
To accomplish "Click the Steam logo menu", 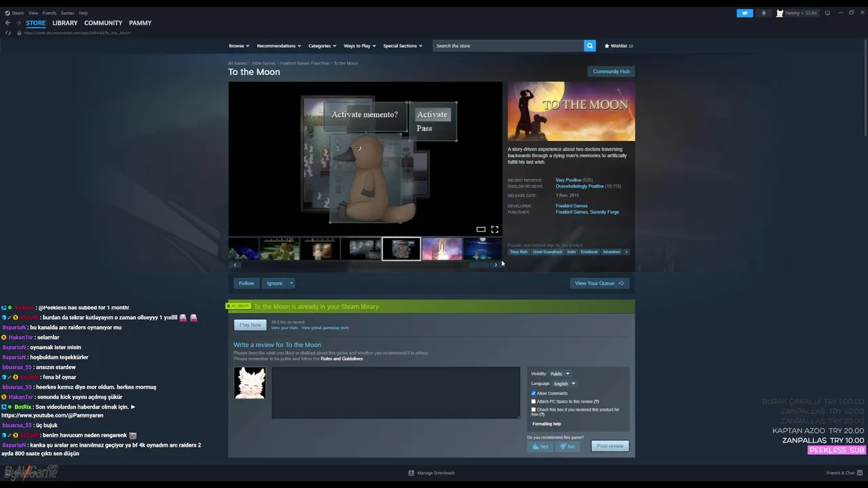I will click(x=14, y=13).
